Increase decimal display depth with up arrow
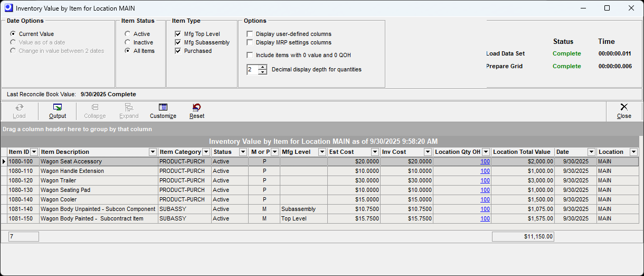 pos(262,67)
